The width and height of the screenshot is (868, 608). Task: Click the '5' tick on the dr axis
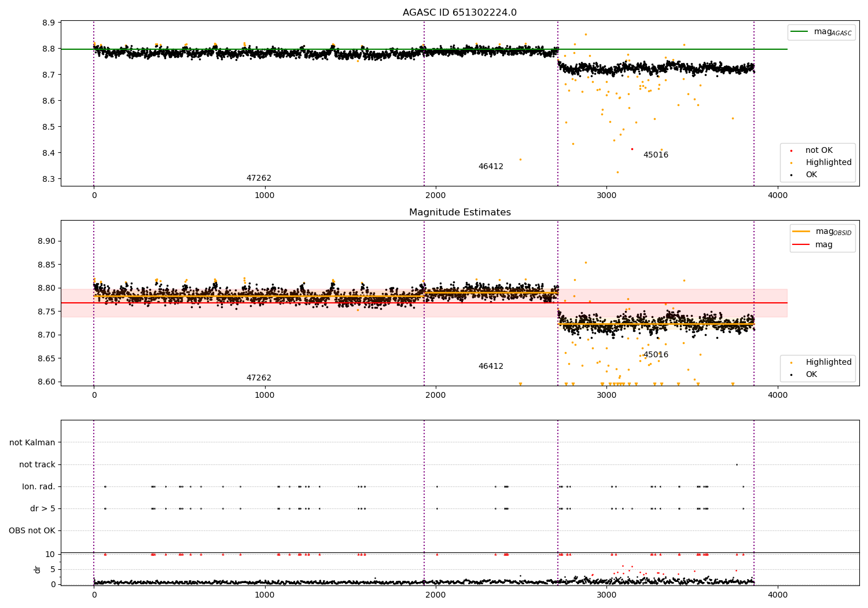tap(53, 569)
